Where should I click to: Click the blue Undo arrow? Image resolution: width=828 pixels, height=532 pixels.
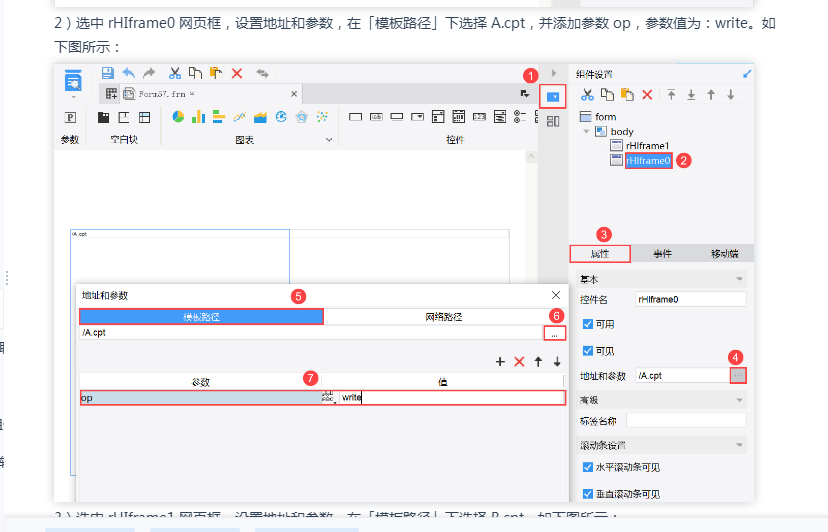[x=128, y=73]
